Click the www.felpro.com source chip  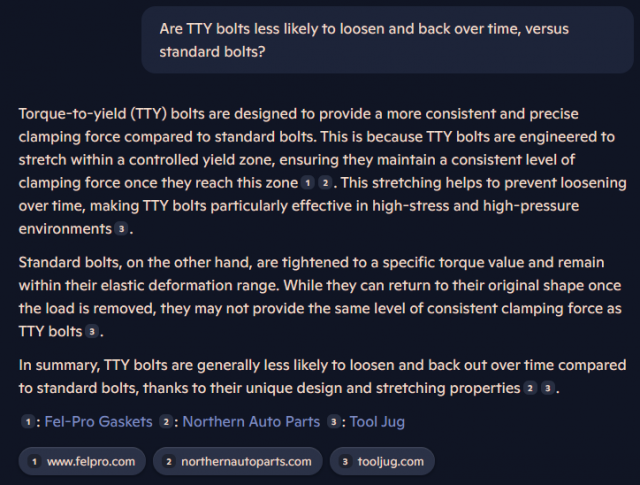click(82, 461)
